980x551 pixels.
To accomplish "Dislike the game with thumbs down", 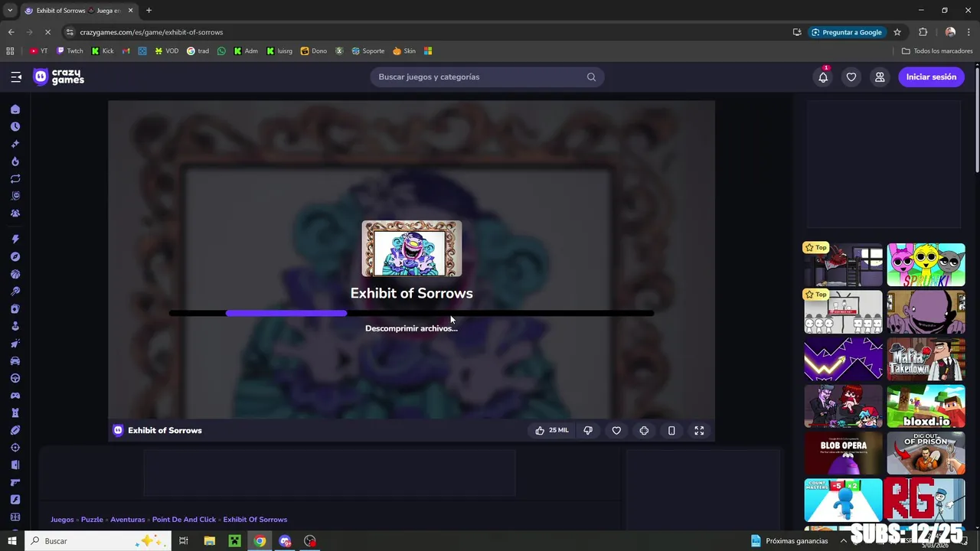I will (x=588, y=430).
